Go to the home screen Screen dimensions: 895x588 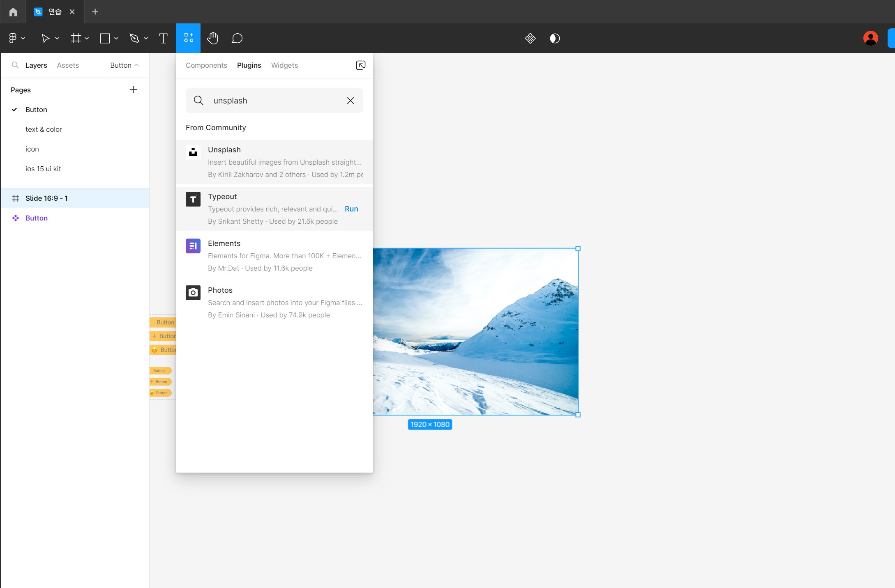click(x=13, y=12)
